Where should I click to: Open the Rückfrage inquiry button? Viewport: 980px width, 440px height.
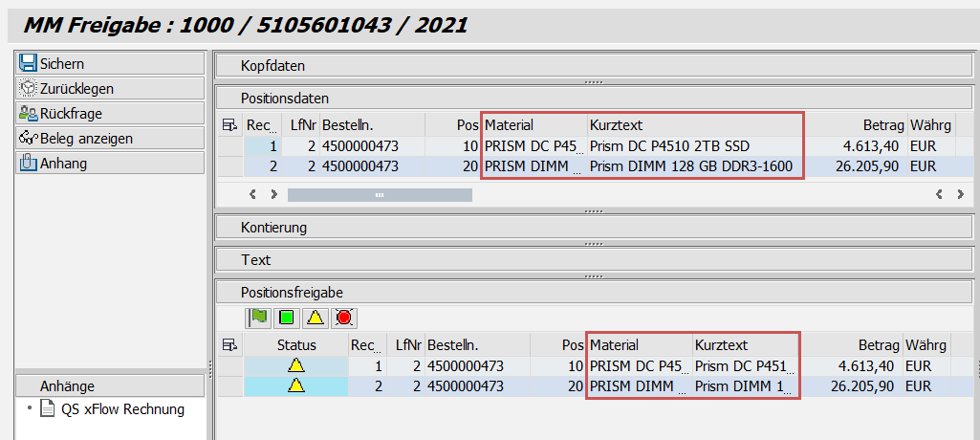pyautogui.click(x=110, y=113)
